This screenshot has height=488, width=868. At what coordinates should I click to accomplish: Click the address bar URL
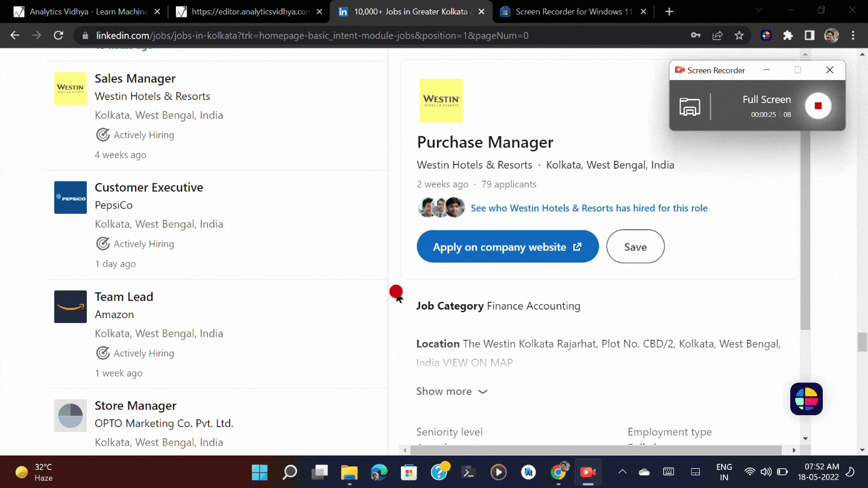[312, 36]
